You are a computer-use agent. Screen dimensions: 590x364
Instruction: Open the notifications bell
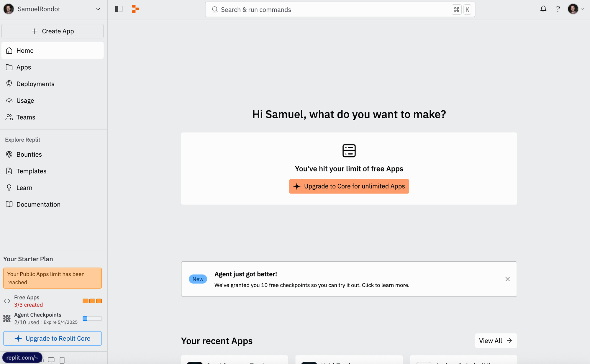543,9
